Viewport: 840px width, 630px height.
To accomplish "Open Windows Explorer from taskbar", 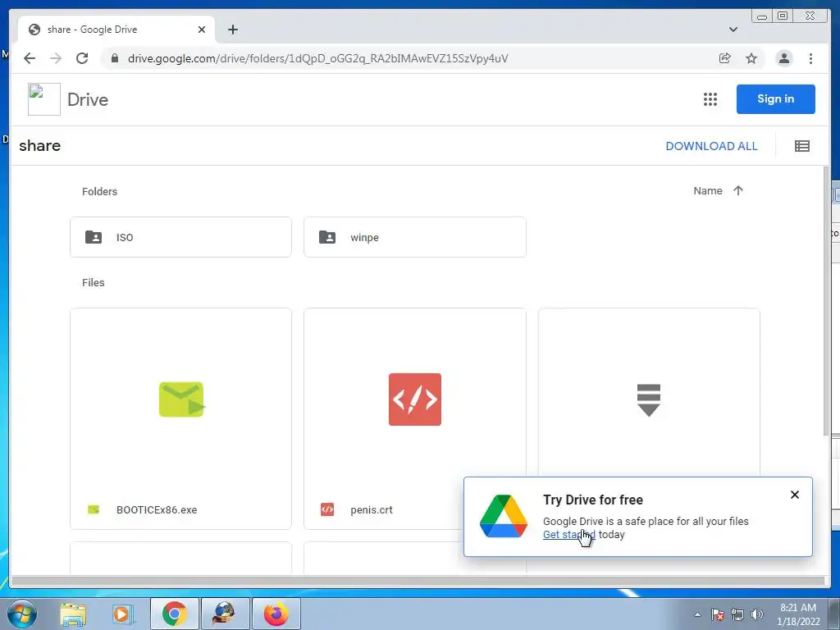I will click(x=73, y=614).
